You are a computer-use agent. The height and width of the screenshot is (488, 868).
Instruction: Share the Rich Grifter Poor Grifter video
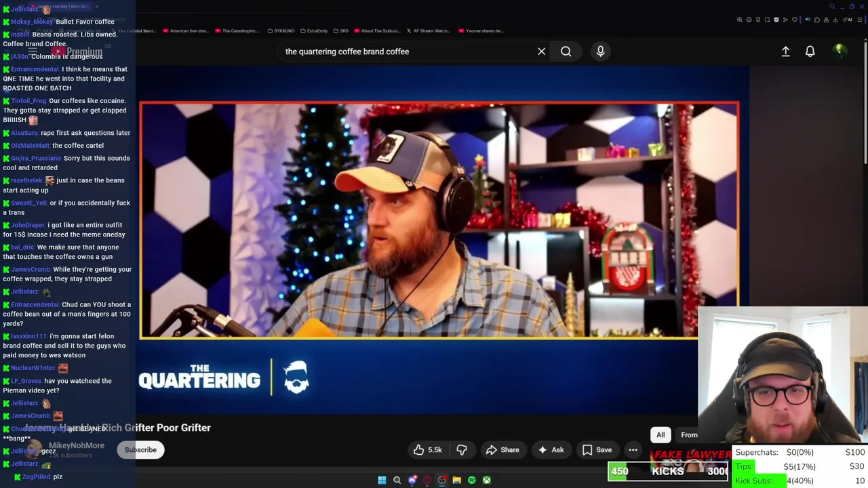(x=502, y=450)
